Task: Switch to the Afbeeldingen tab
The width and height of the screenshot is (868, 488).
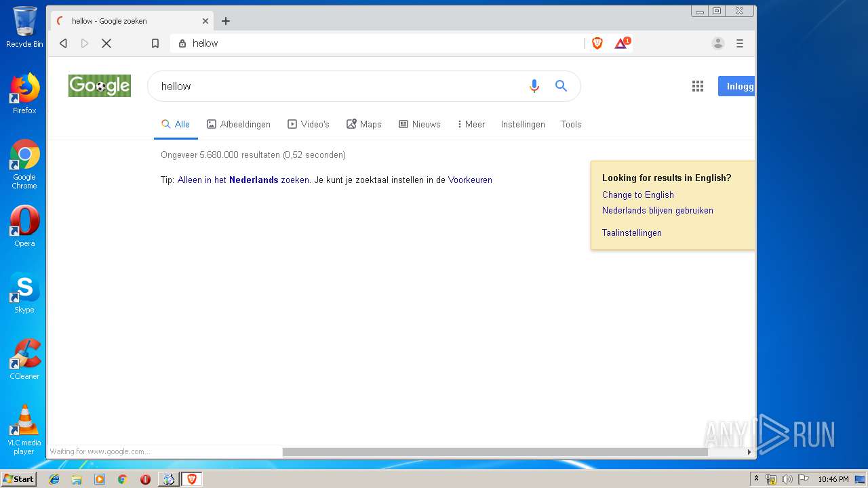Action: [x=239, y=124]
